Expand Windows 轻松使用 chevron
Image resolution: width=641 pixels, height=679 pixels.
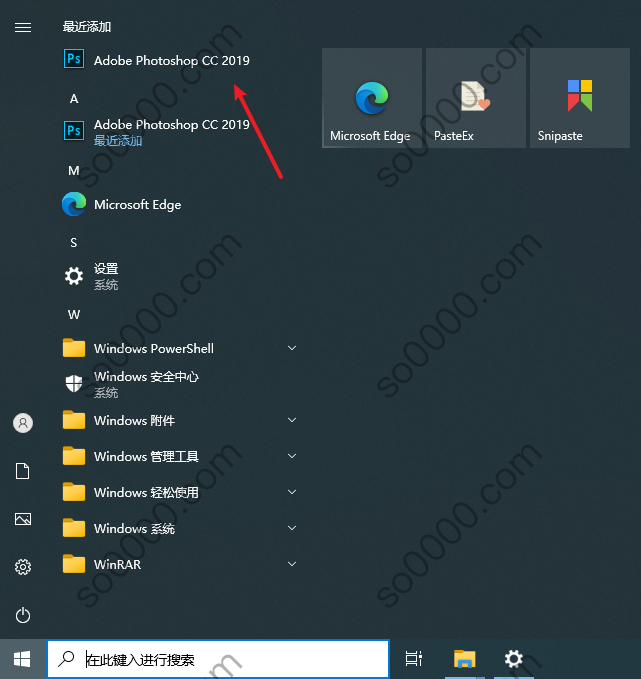pyautogui.click(x=292, y=492)
